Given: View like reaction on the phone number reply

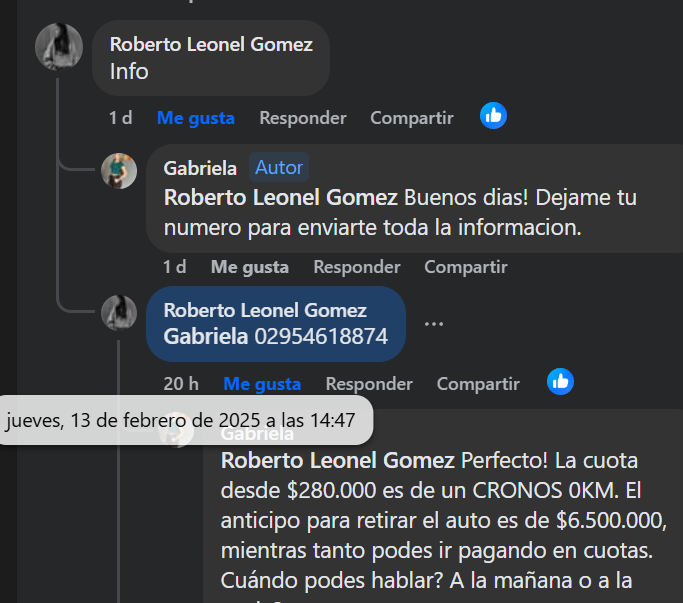Looking at the screenshot, I should click(560, 381).
